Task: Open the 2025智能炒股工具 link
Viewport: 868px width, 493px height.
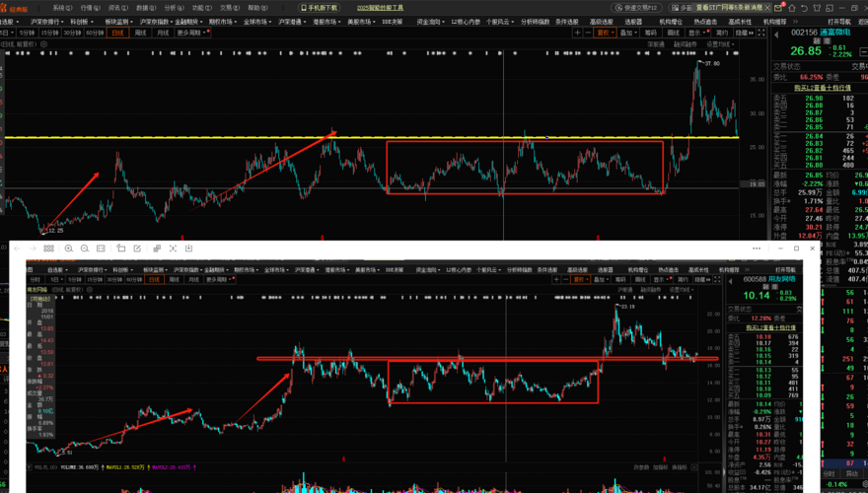Action: 380,8
